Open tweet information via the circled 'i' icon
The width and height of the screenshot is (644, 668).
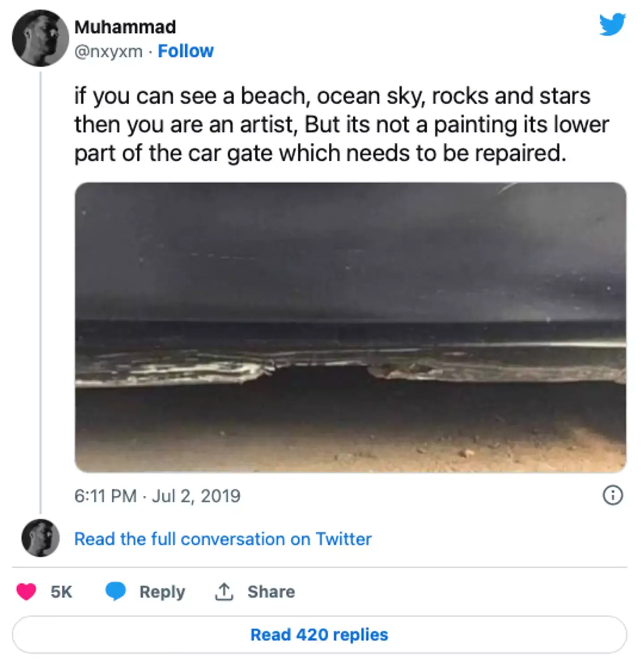click(x=614, y=496)
